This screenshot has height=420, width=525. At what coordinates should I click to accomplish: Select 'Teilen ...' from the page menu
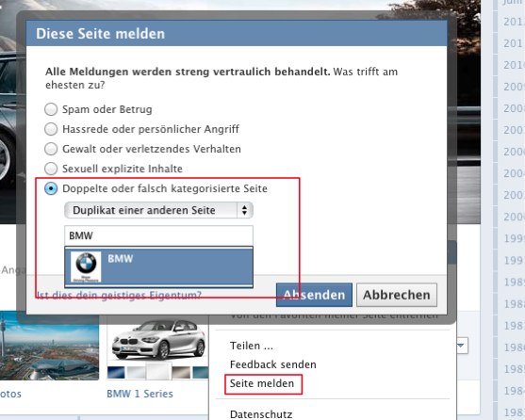[x=252, y=346]
